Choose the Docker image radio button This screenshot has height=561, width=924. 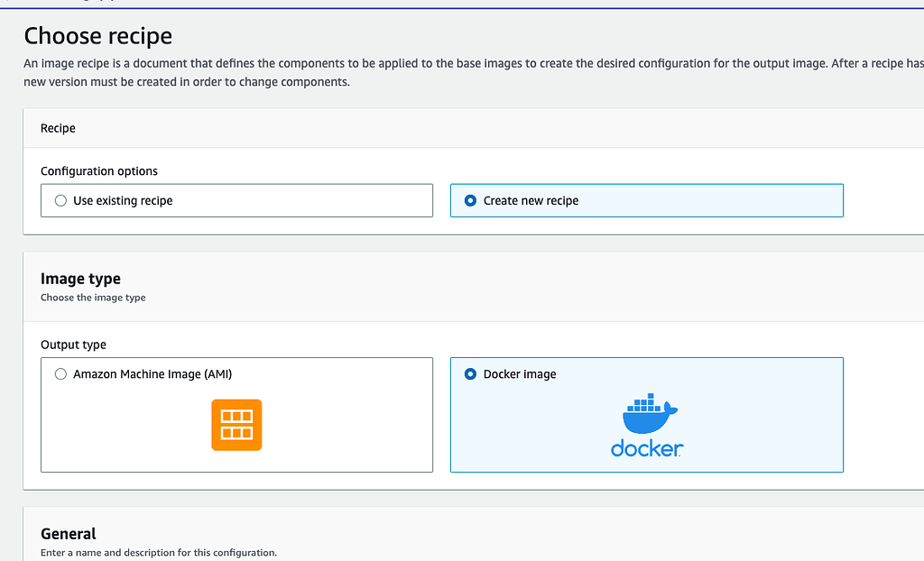(470, 374)
